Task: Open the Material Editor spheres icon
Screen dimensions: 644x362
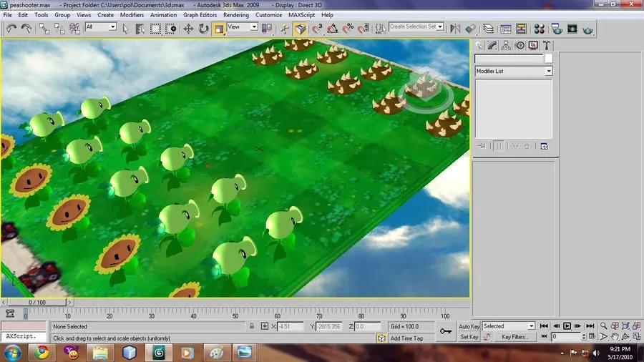Action: tap(540, 29)
